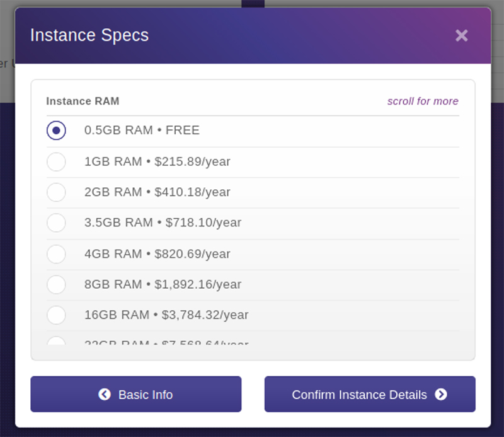
Task: Pick the 16GB RAM radio option
Action: [x=56, y=315]
